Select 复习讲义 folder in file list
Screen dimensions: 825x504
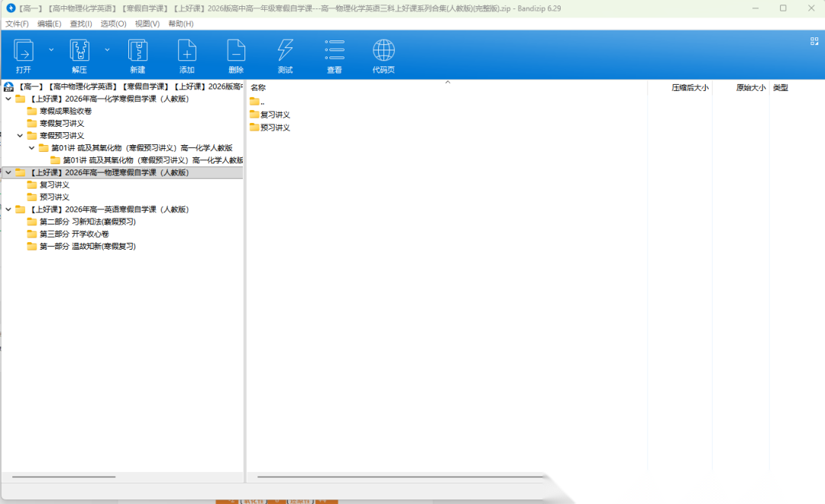(x=274, y=115)
